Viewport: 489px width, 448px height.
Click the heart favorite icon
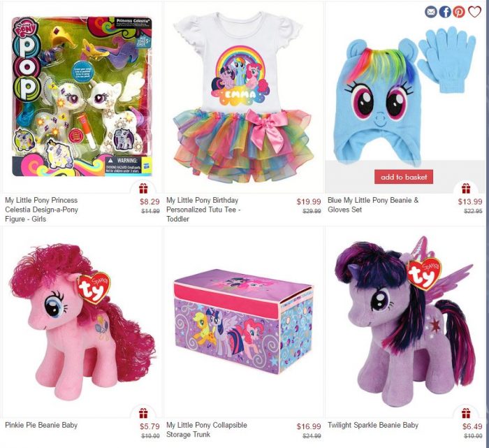[x=474, y=12]
